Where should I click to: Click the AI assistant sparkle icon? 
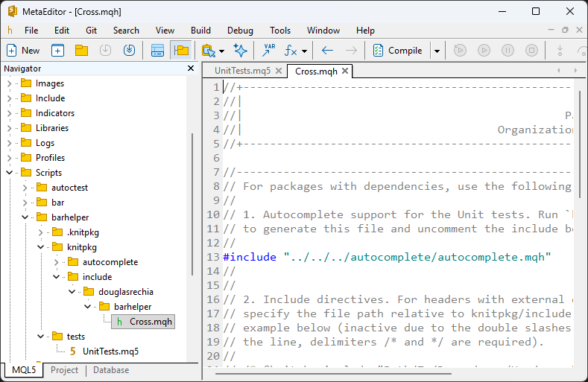click(x=240, y=51)
